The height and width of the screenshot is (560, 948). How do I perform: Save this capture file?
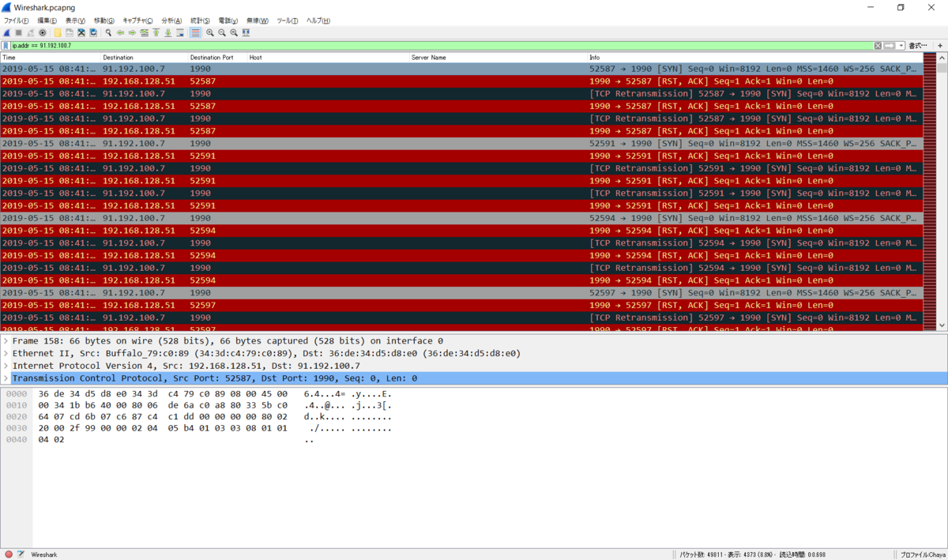click(x=70, y=32)
